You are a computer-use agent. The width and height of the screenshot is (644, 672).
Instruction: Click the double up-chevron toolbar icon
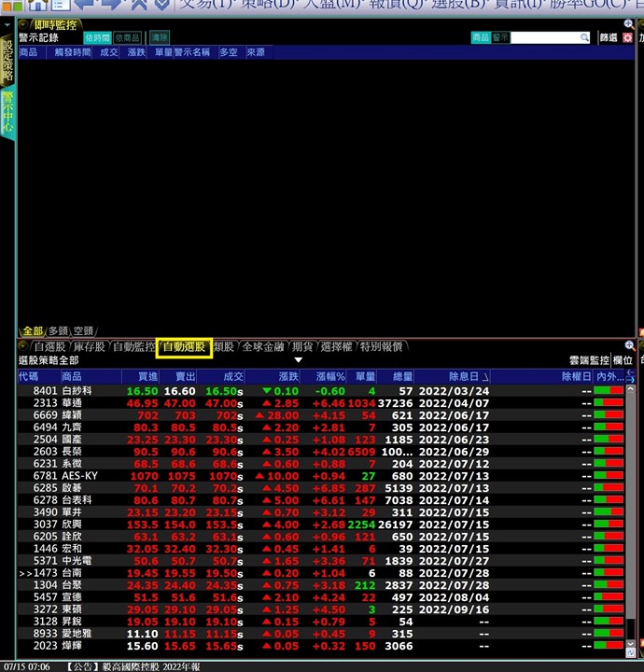pyautogui.click(x=138, y=5)
